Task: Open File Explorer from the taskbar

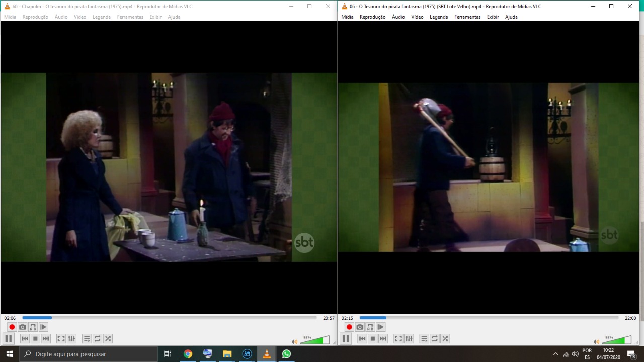Action: [x=227, y=354]
